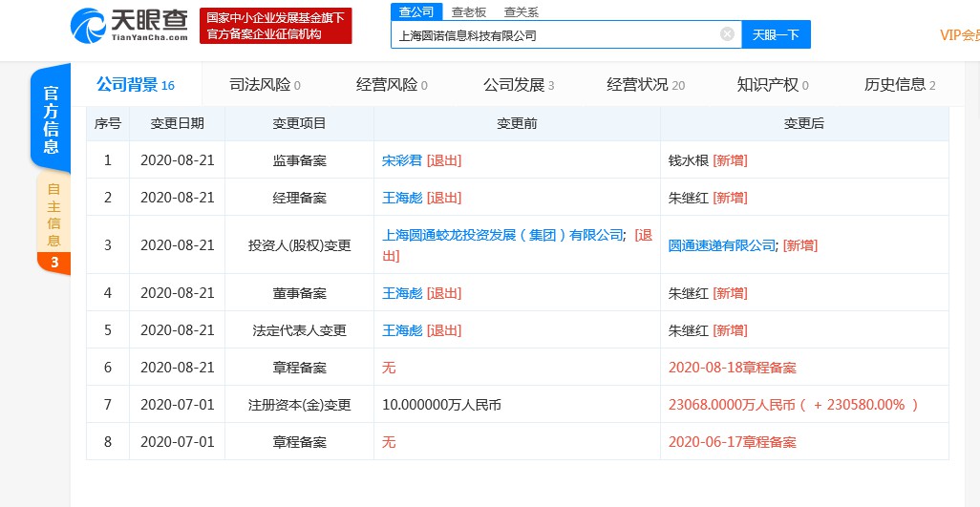The image size is (980, 507).
Task: Open 宋彩君 profile link
Action: [402, 160]
